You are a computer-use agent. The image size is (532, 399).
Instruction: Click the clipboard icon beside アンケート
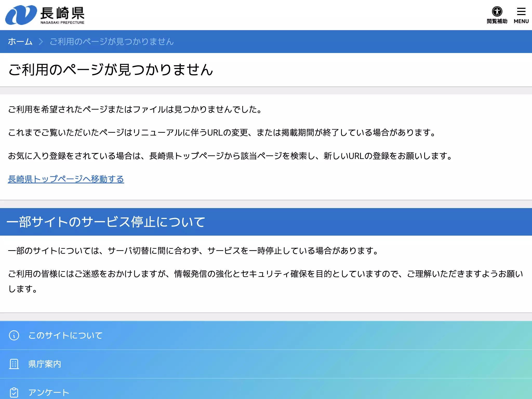pos(14,393)
